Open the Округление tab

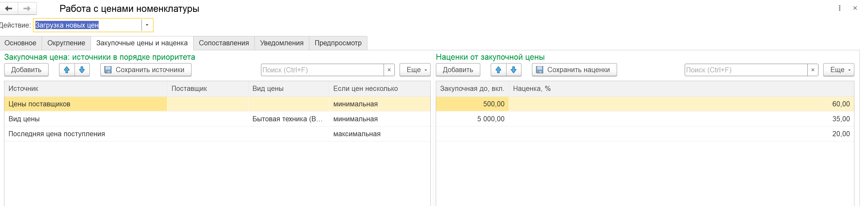click(66, 43)
